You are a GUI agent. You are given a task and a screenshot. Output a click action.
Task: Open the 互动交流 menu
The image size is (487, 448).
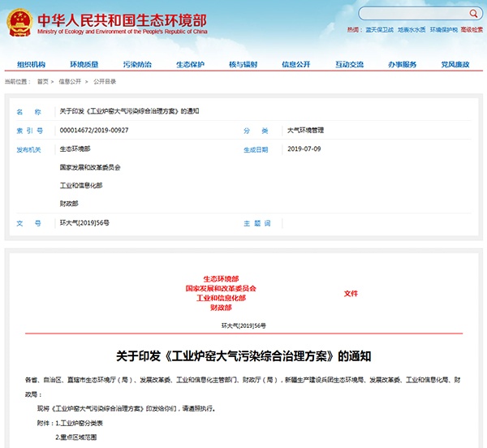coord(349,64)
